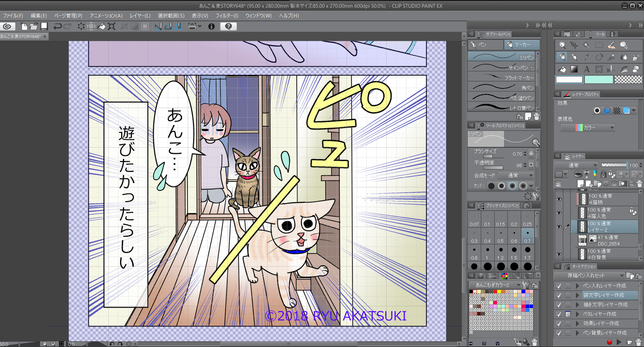Toggle snap to ruler icon
The image size is (644, 347).
(158, 26)
